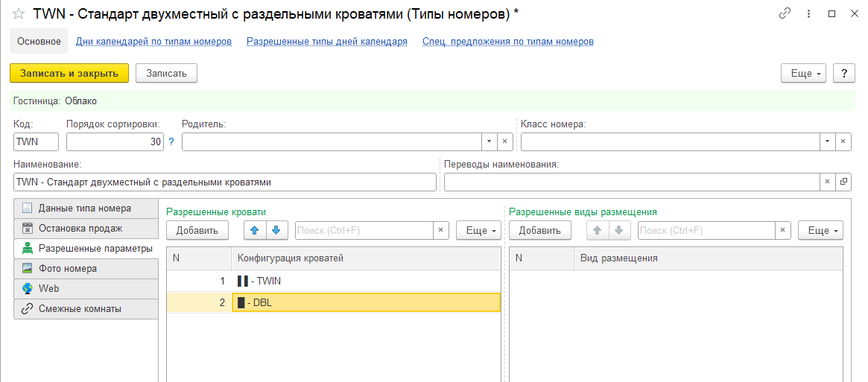Image resolution: width=868 pixels, height=382 pixels.
Task: Open help with the question mark button
Action: coord(843,73)
